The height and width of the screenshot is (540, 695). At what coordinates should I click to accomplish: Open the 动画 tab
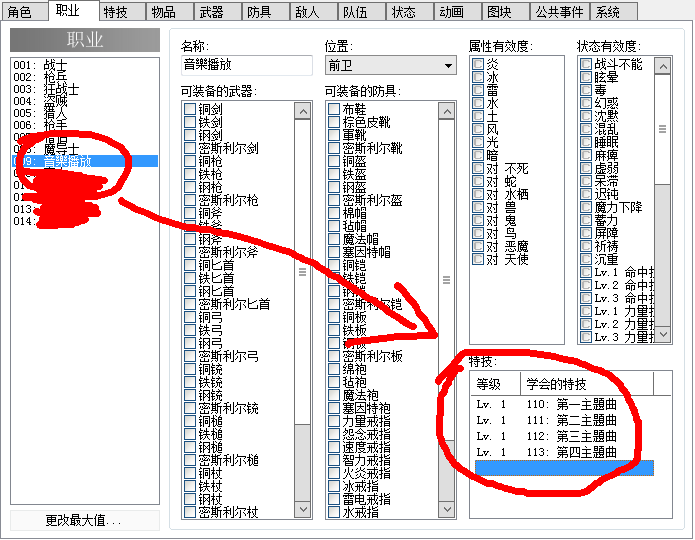point(457,12)
